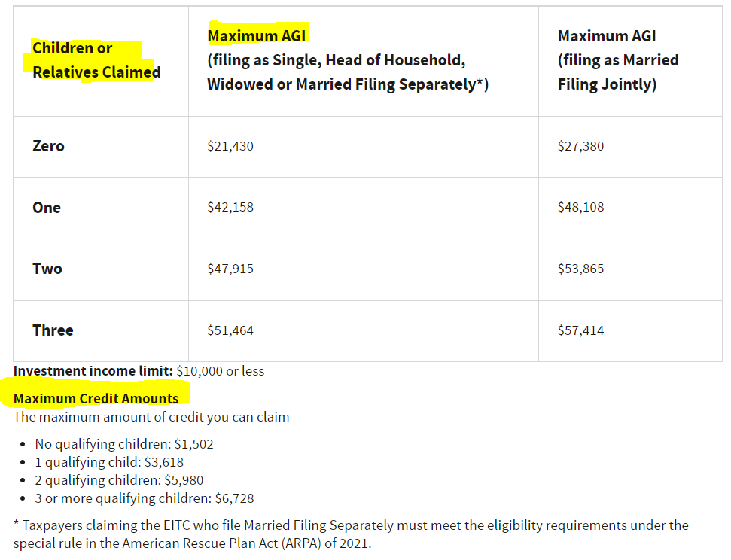
Task: Click the $27,380 table cell
Action: coord(580,146)
